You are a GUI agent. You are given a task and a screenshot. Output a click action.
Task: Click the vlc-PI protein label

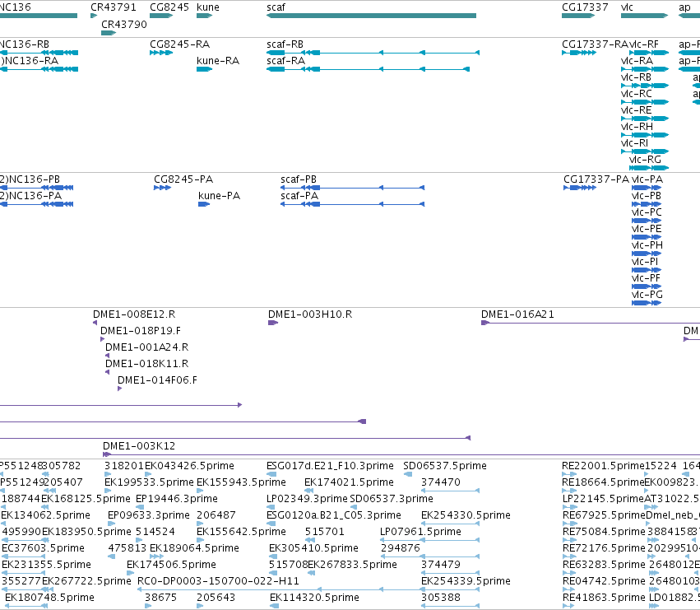(x=645, y=263)
